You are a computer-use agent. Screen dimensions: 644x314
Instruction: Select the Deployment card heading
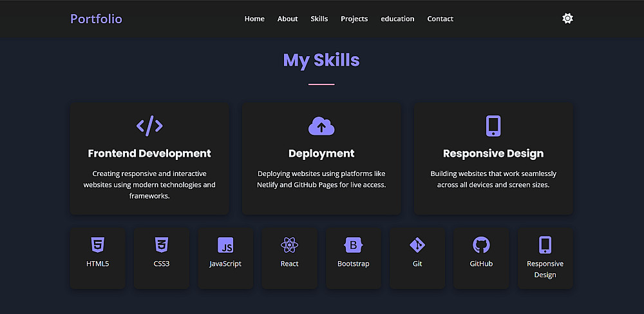tap(321, 153)
